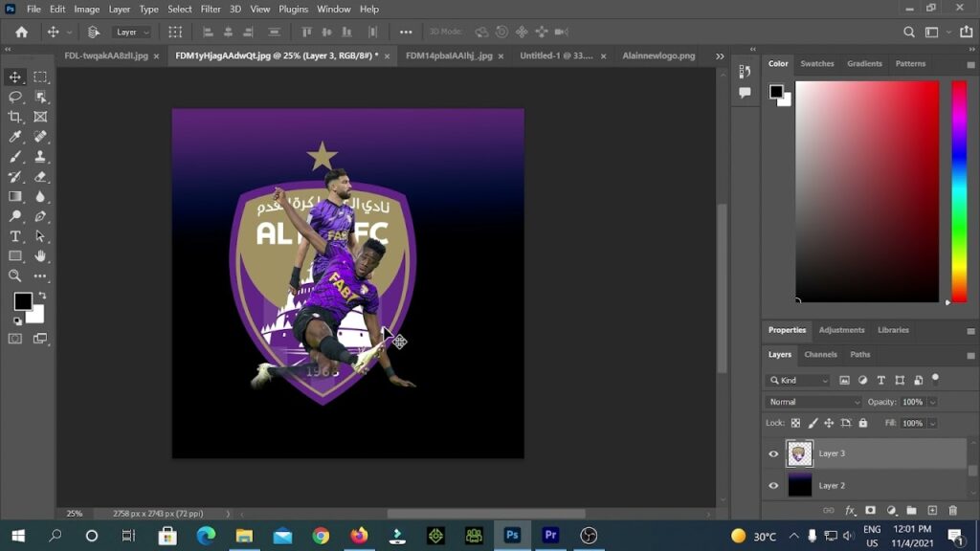Select the Crop tool
Image resolution: width=980 pixels, height=551 pixels.
15,117
